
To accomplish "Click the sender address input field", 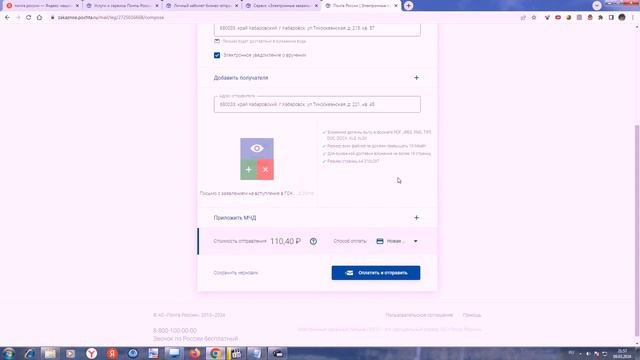I will click(317, 104).
